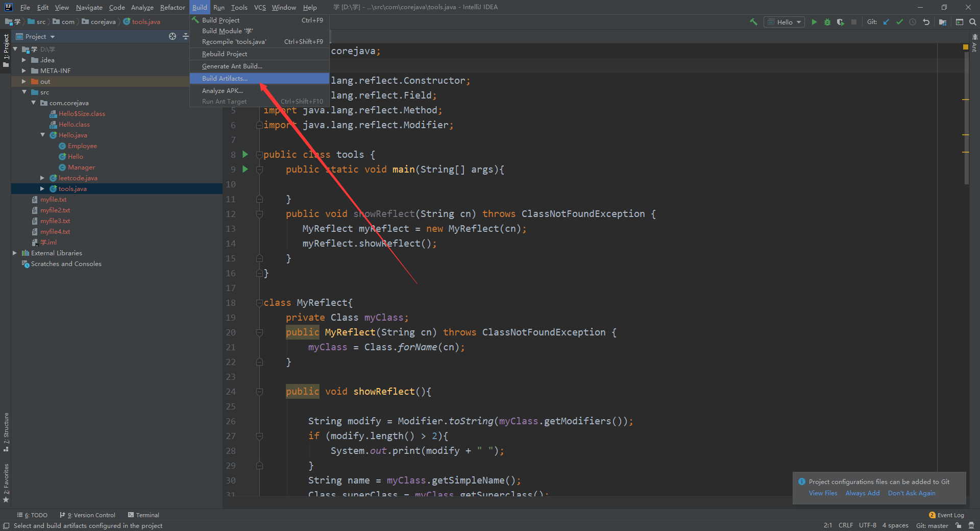
Task: Commit changes to Git
Action: point(899,22)
